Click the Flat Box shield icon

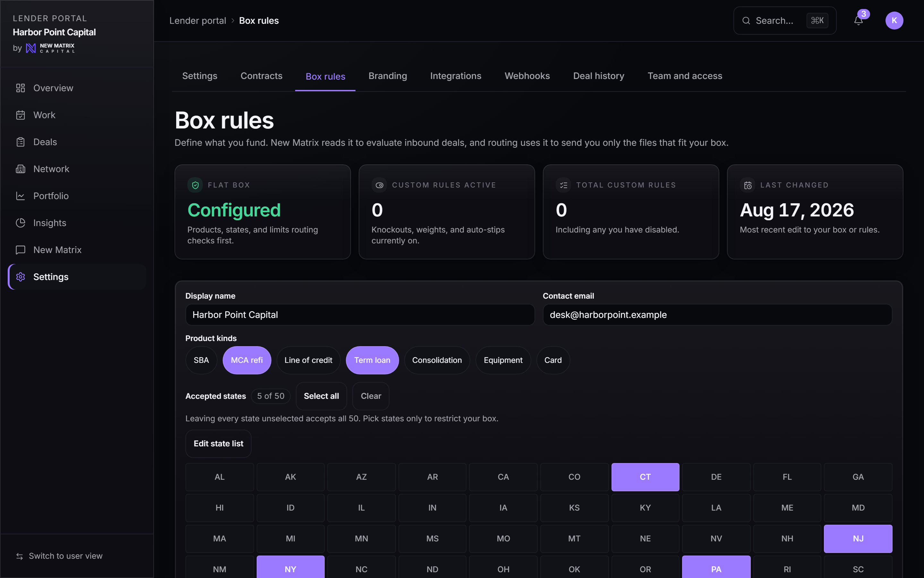pos(195,185)
